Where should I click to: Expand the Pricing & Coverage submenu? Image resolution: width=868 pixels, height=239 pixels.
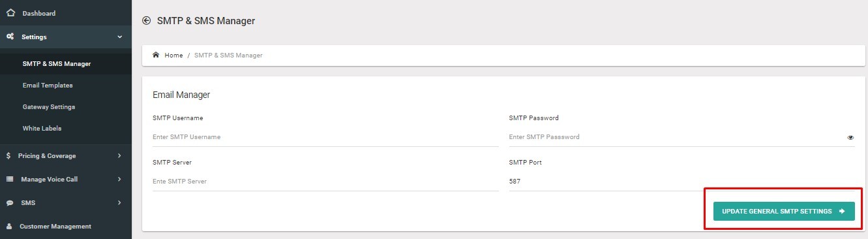119,155
